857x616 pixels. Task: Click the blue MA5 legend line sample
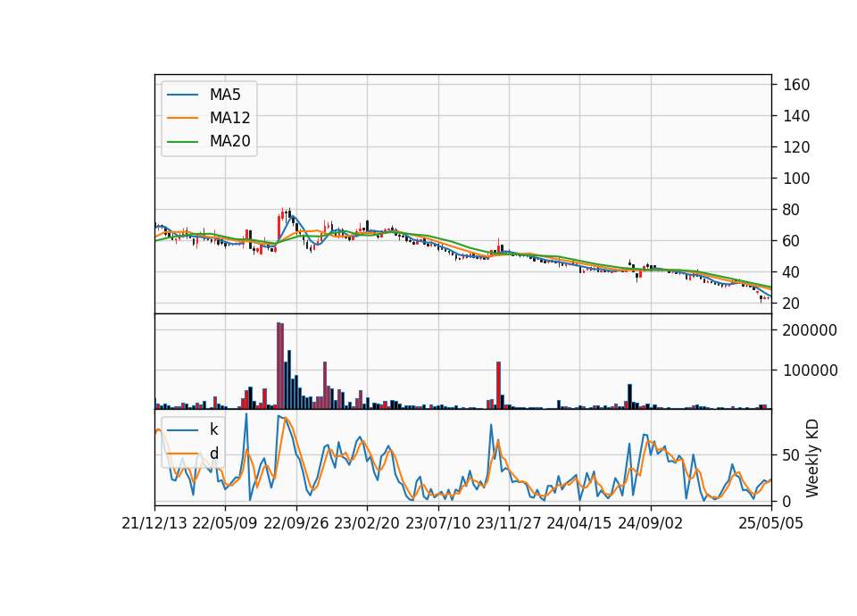(182, 96)
